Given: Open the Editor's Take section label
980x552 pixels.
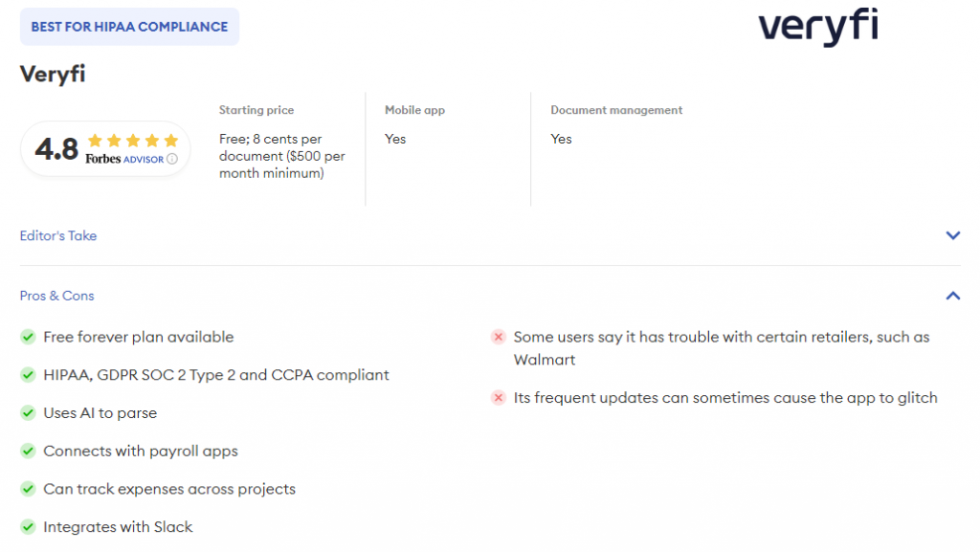Looking at the screenshot, I should click(58, 235).
